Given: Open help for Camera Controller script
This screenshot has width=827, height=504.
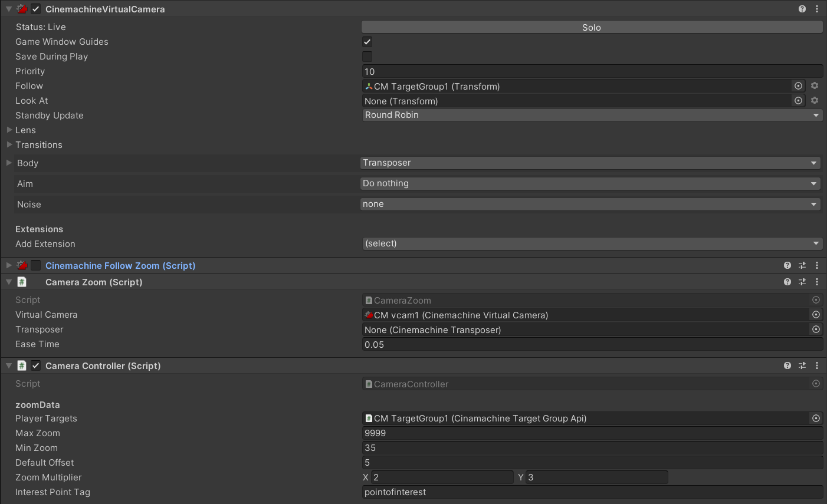Looking at the screenshot, I should [x=787, y=365].
